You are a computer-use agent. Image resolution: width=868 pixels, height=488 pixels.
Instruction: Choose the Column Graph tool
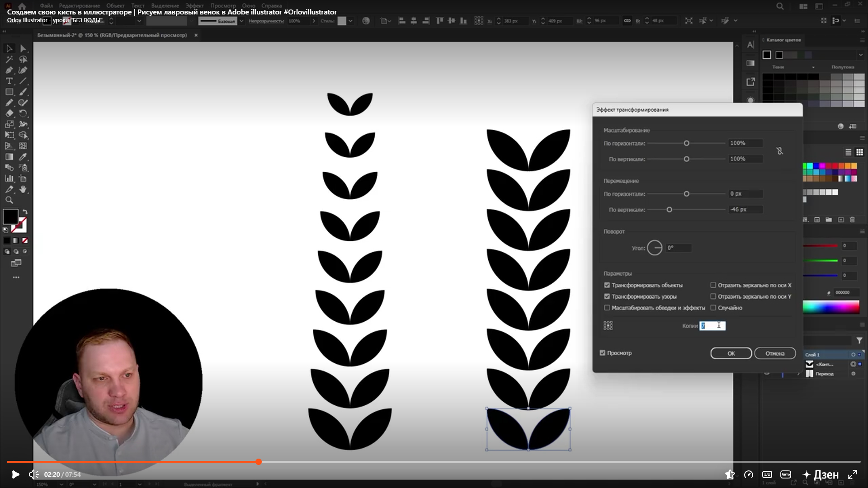coord(9,178)
